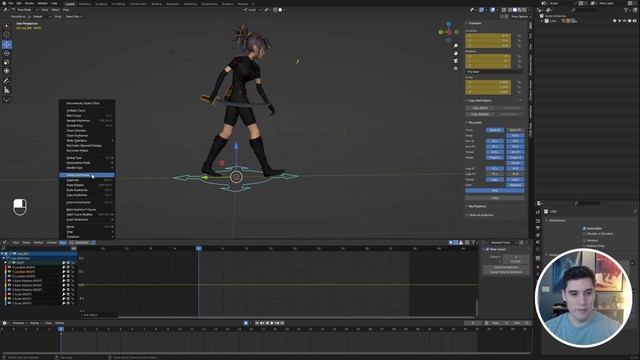
Task: Toggle Show all properties checkbox
Action: pyautogui.click(x=467, y=215)
